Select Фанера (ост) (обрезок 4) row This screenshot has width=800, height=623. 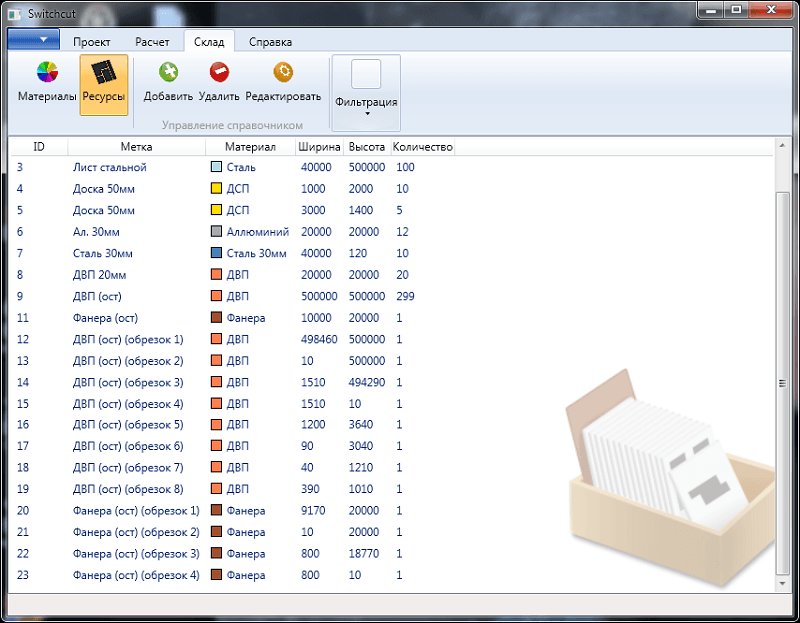tap(392, 575)
